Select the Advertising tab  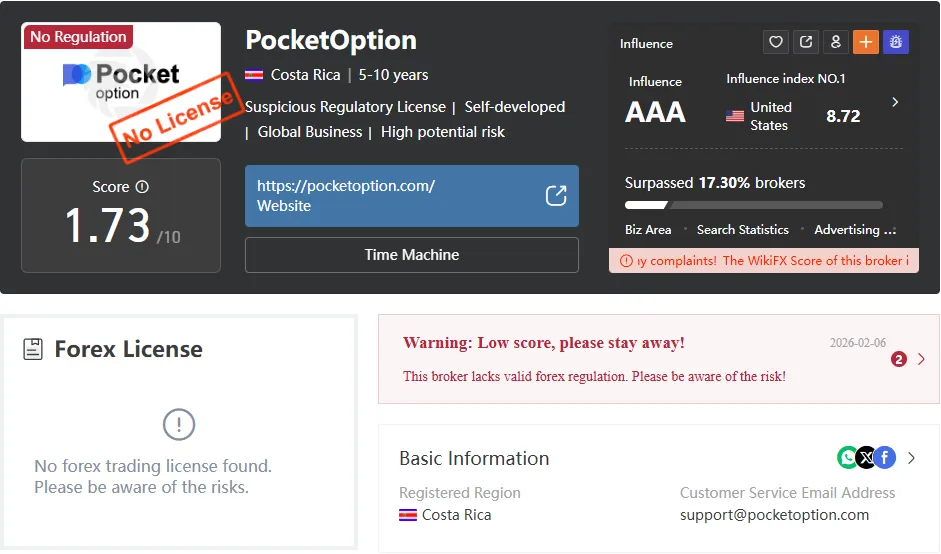(855, 230)
